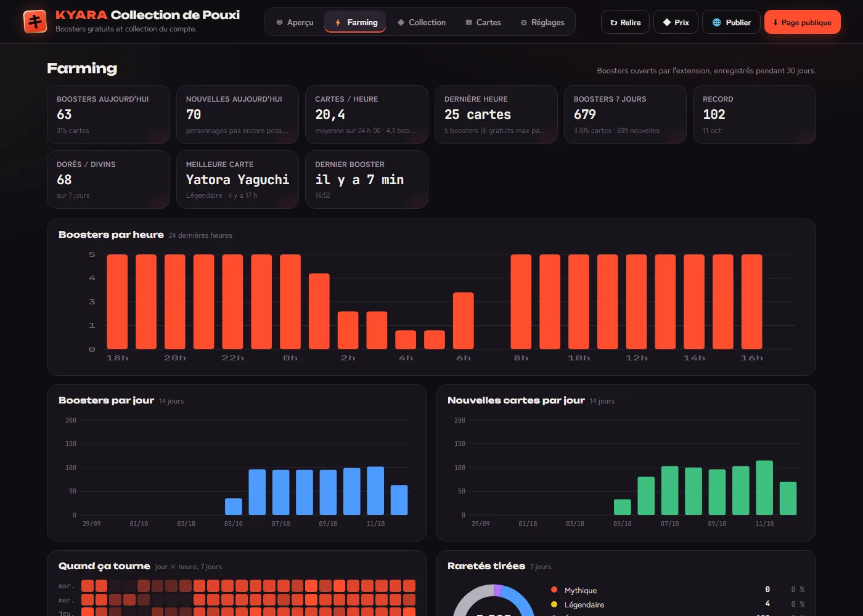Click the refresh icon in Relire
This screenshot has height=616, width=863.
[613, 22]
